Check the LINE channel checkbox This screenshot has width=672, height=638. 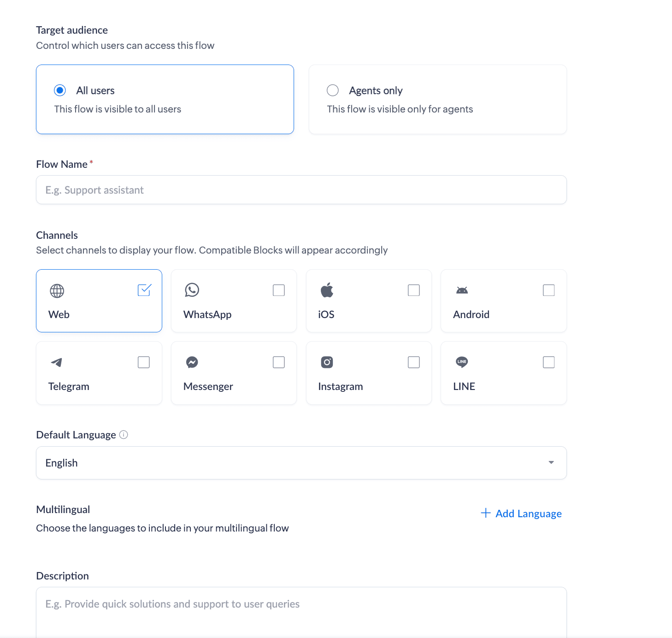tap(548, 362)
